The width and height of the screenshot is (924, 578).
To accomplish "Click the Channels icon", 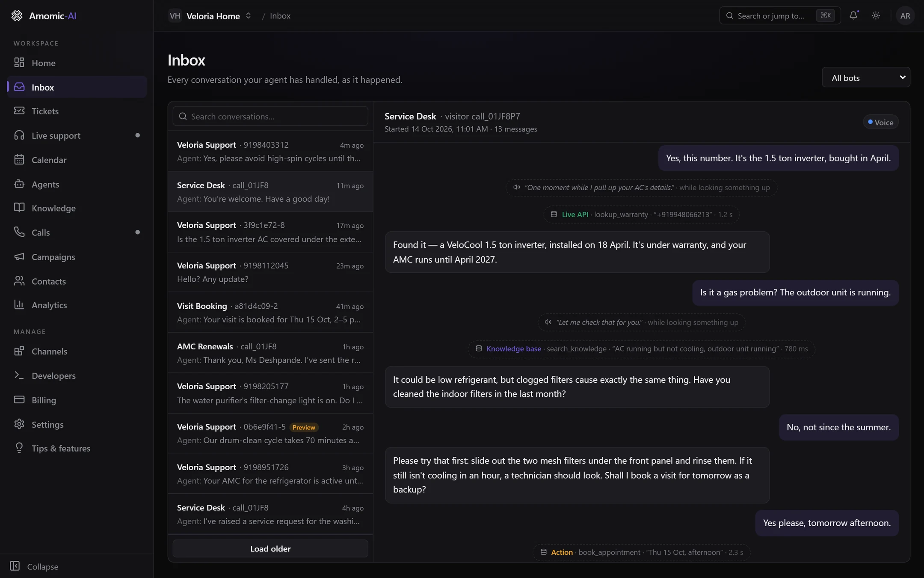I will click(19, 351).
